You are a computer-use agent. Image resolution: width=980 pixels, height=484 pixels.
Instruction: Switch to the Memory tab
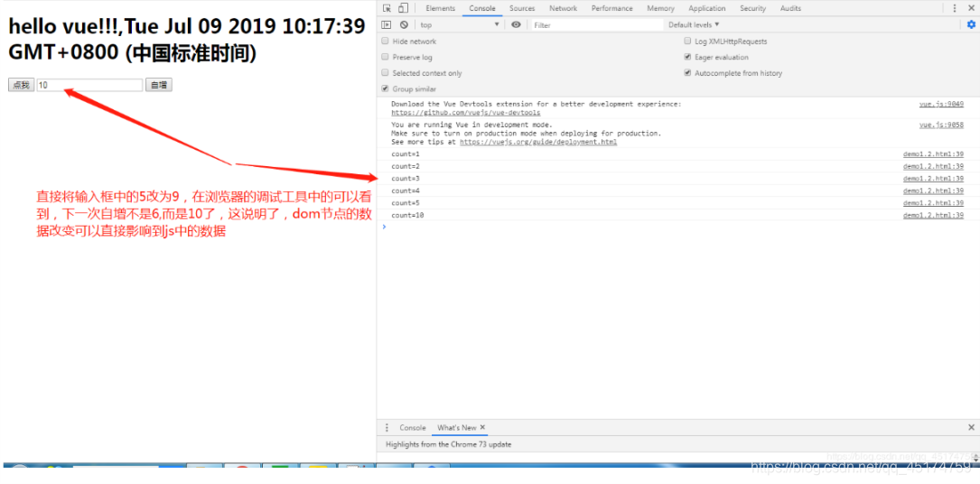pyautogui.click(x=660, y=8)
